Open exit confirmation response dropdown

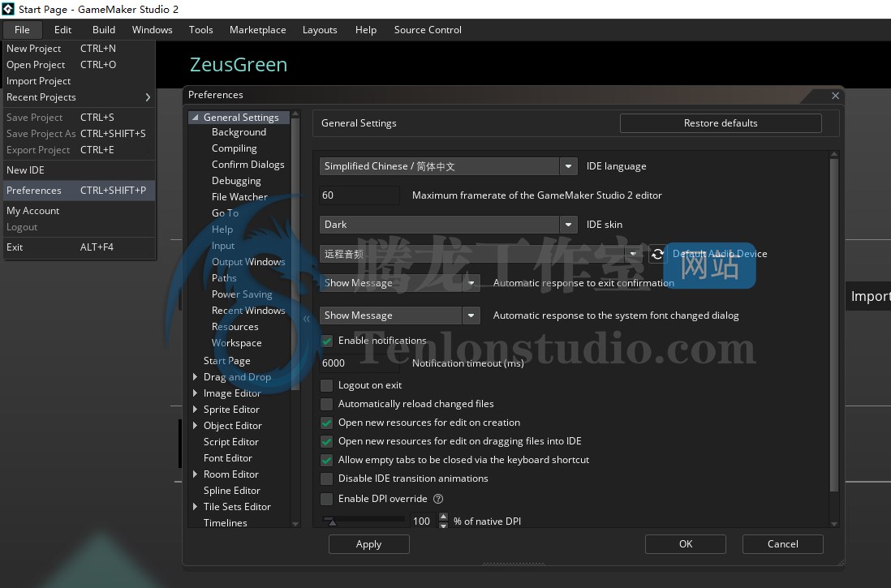pyautogui.click(x=471, y=283)
